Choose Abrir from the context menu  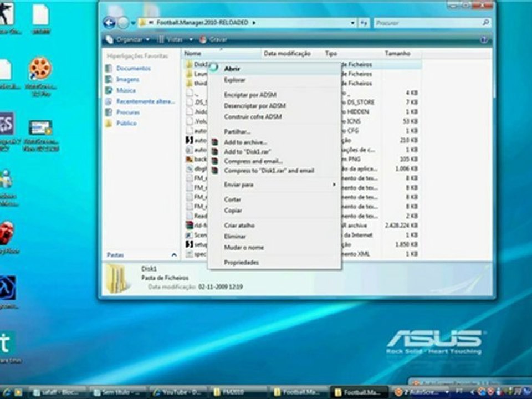[232, 69]
